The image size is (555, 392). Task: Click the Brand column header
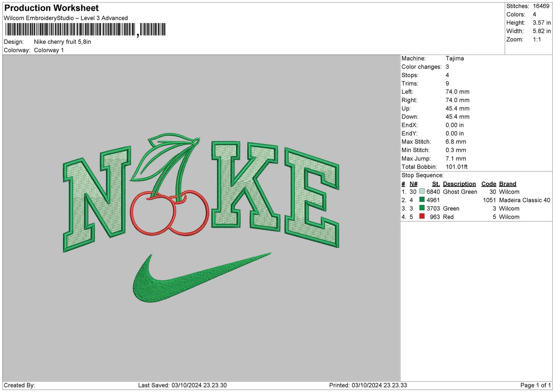507,184
